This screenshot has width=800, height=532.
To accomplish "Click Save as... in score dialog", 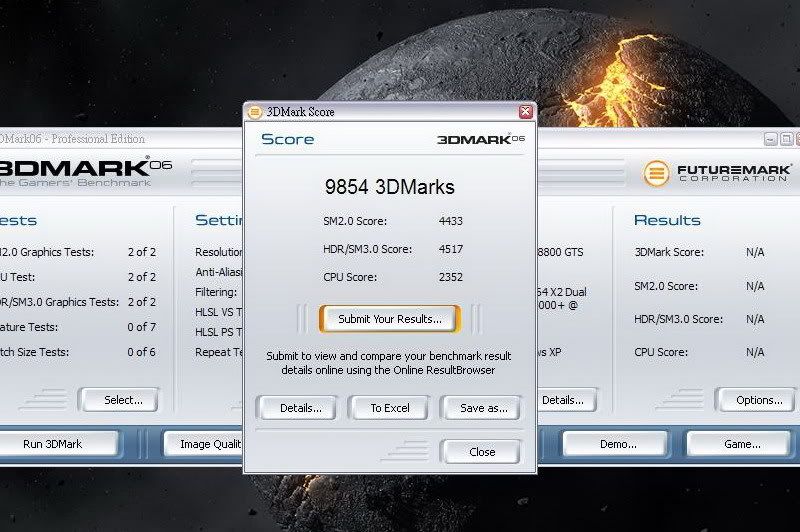I will (x=483, y=408).
